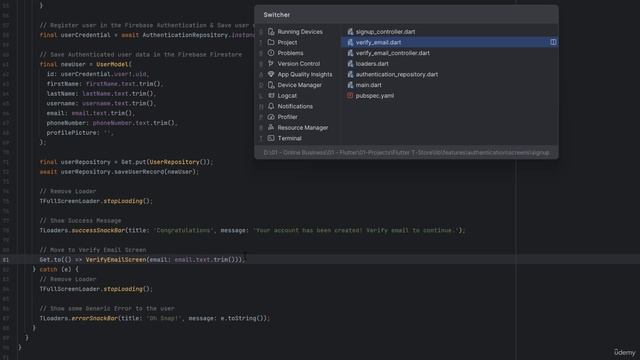
Task: Switch to authentication_repository.dart
Action: 397,74
